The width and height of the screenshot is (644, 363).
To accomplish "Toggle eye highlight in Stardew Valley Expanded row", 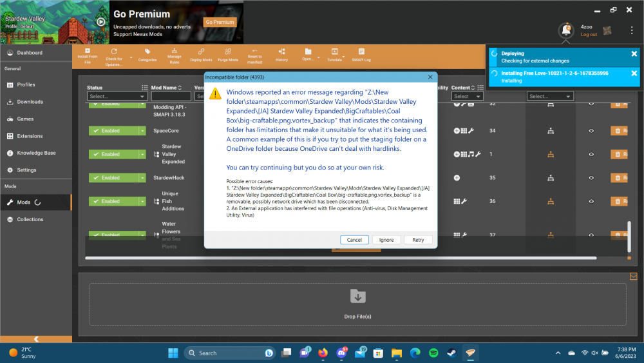I will pyautogui.click(x=591, y=154).
